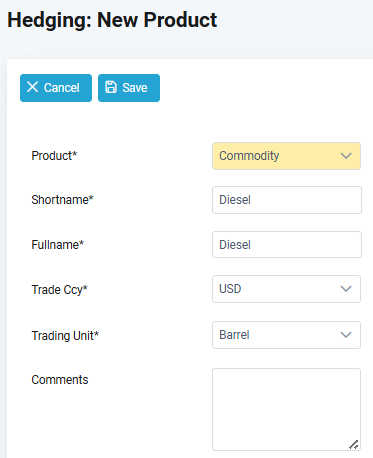
Task: Expand the Trade Ccy chevron arrow
Action: [x=346, y=289]
